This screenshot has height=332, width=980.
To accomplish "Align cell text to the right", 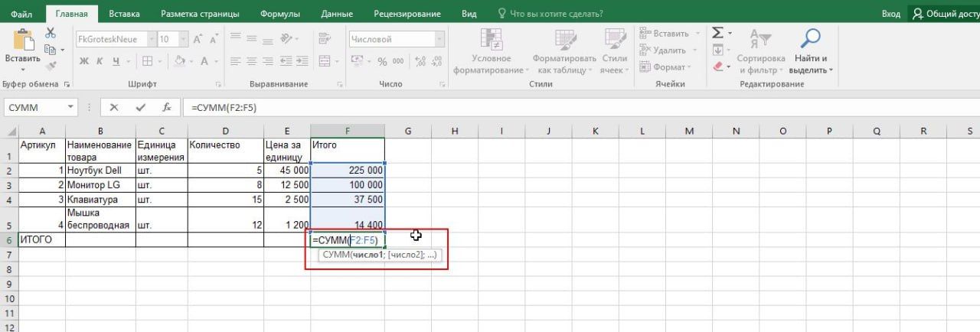I will pos(269,61).
